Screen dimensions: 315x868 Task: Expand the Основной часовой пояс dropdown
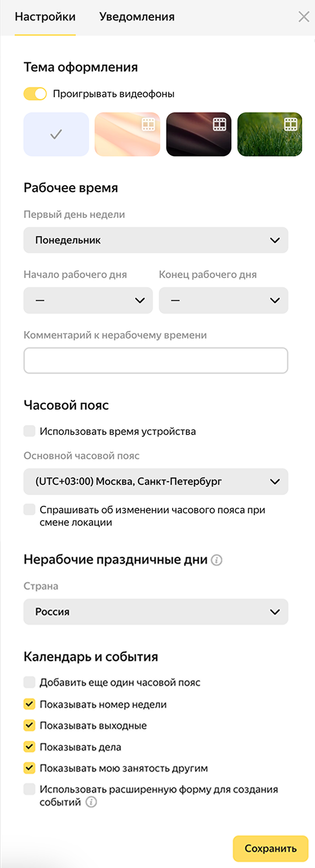156,482
